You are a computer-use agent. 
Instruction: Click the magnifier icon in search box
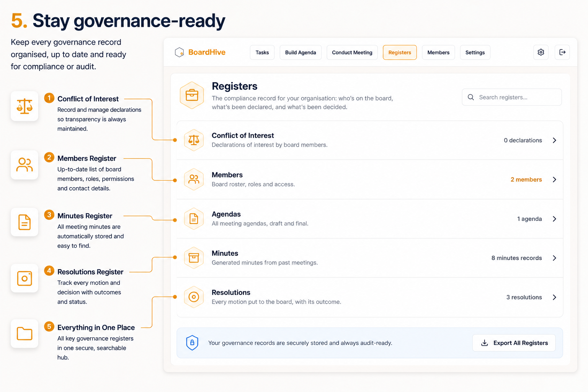point(471,97)
